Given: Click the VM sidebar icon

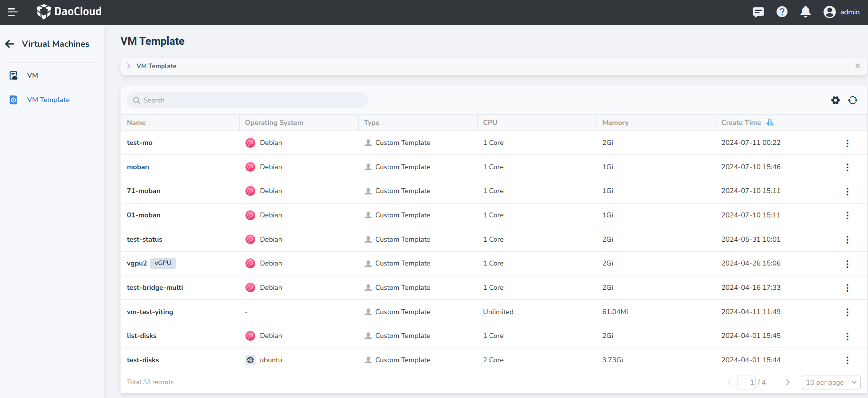Looking at the screenshot, I should pos(13,75).
